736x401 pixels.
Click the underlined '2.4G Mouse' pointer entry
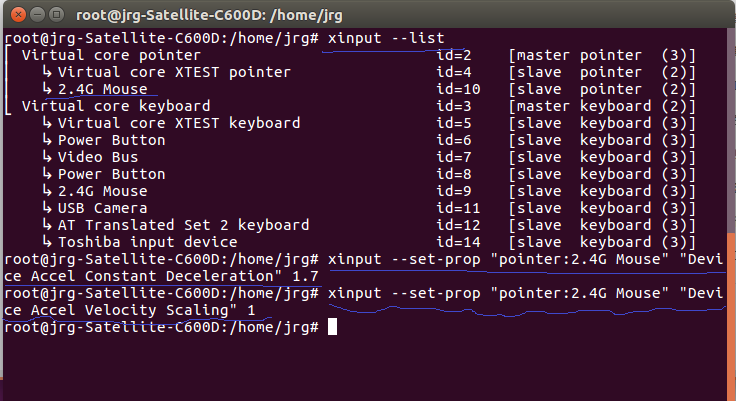coord(102,89)
